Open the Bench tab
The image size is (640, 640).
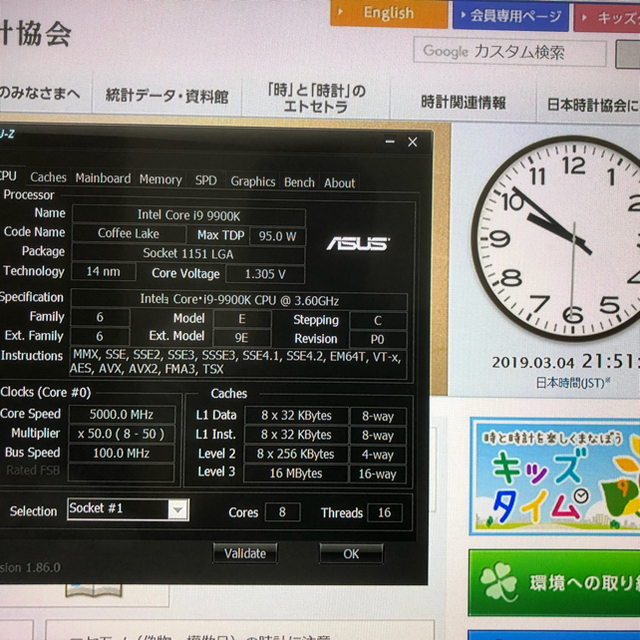pyautogui.click(x=299, y=182)
